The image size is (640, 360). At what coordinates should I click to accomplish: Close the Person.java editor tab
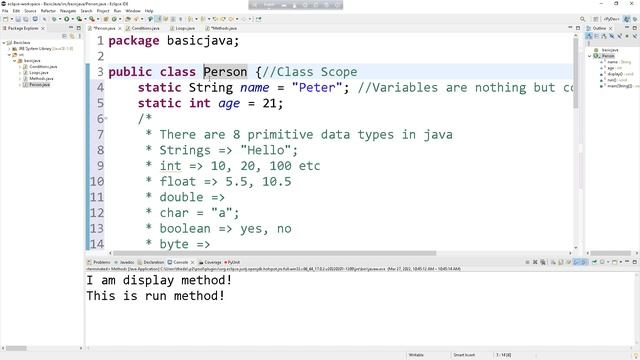click(x=120, y=28)
